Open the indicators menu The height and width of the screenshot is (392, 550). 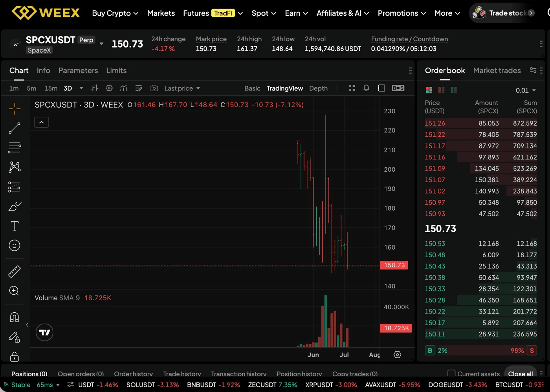pyautogui.click(x=124, y=88)
